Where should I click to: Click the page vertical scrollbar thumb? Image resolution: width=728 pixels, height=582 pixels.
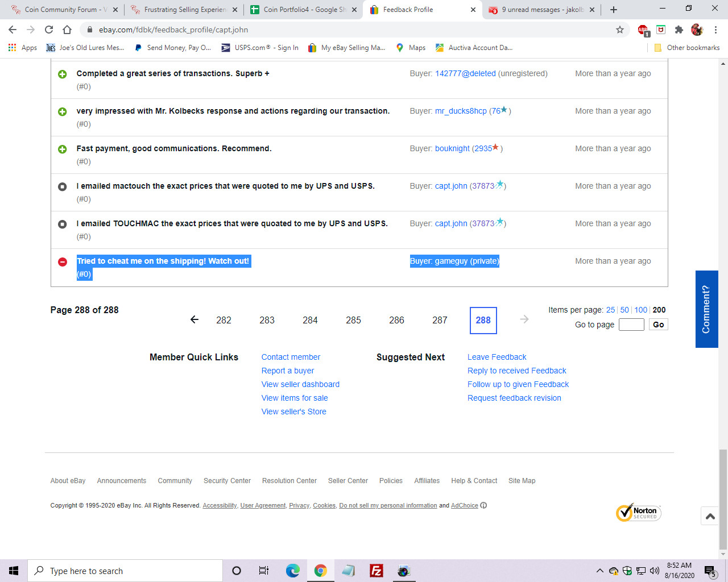pos(723,499)
